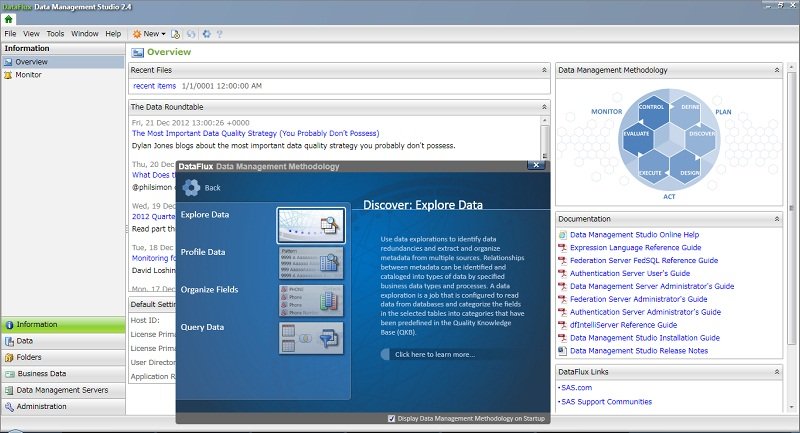Select the Organize Fields thumbnail

tap(311, 300)
